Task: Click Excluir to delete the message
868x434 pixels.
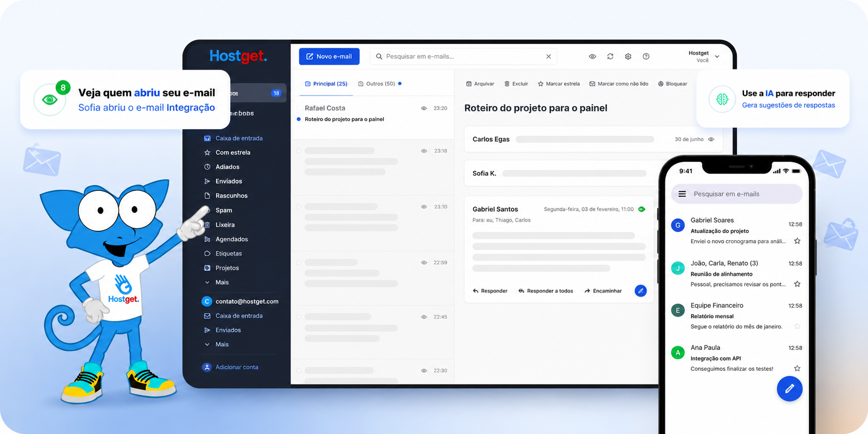Action: [x=516, y=84]
